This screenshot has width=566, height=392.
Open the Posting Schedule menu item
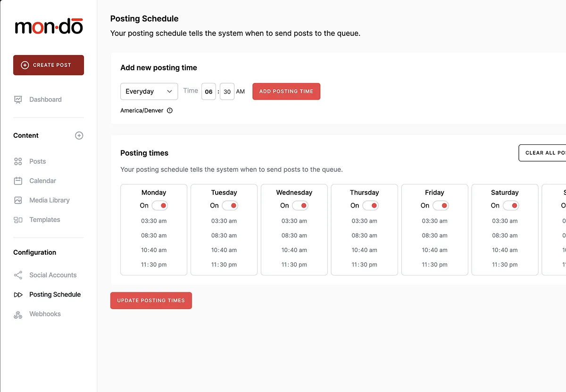click(x=55, y=294)
